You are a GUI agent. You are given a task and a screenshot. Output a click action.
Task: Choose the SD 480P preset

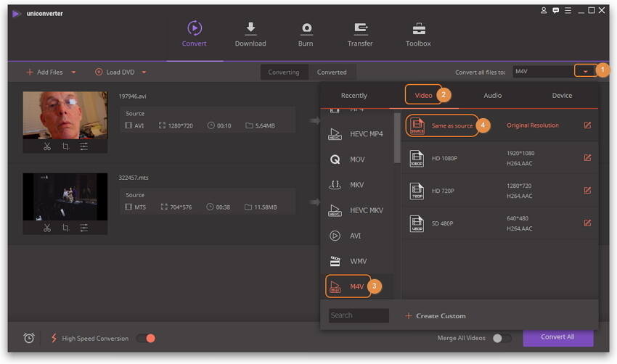tap(499, 223)
